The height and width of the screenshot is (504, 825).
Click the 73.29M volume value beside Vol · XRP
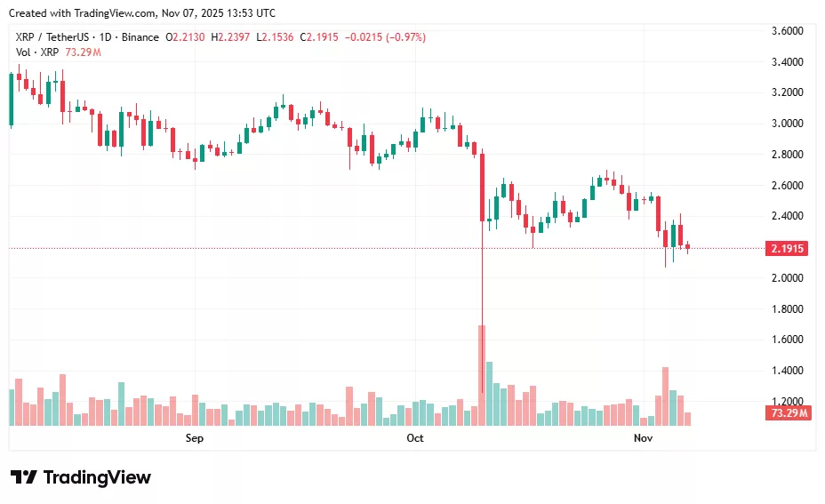pos(84,52)
